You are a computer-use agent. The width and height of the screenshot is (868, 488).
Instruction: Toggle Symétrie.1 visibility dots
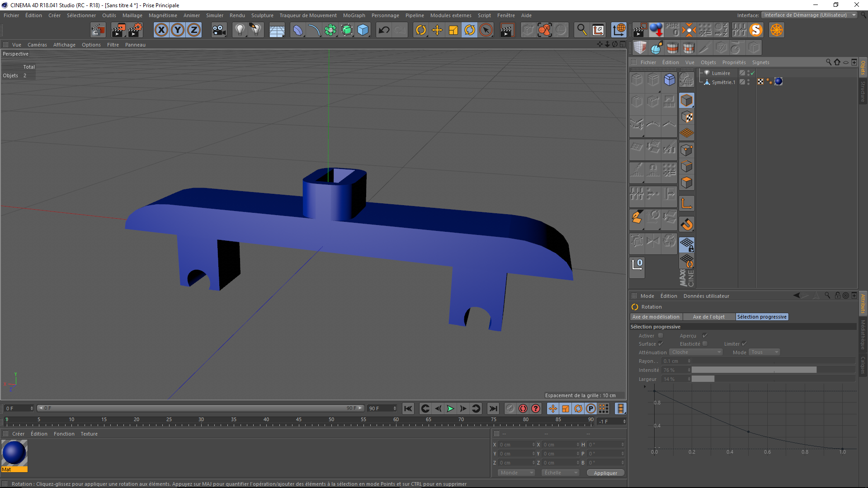(748, 82)
